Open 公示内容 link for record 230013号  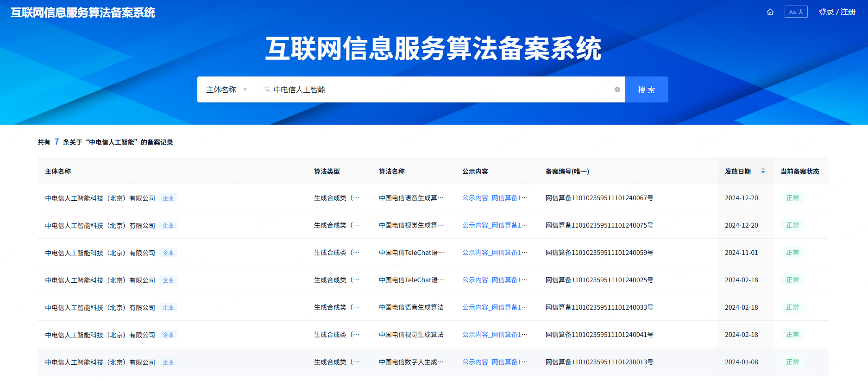[x=495, y=362]
